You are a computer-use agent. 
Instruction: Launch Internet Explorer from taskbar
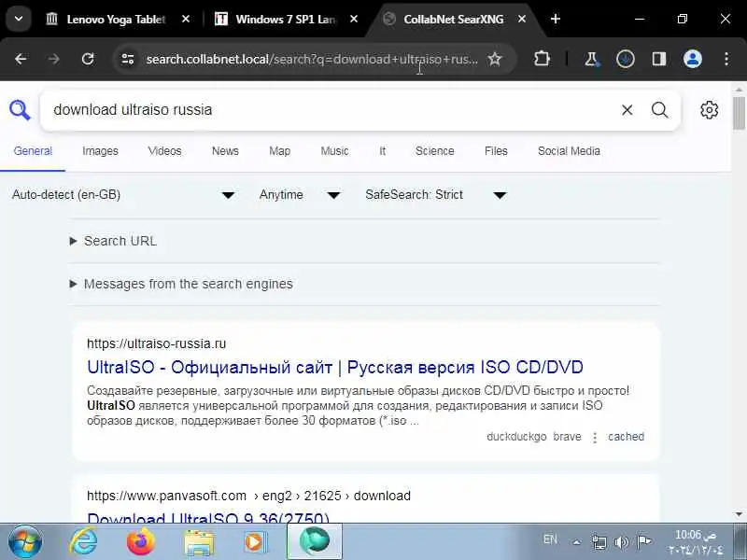coord(83,542)
